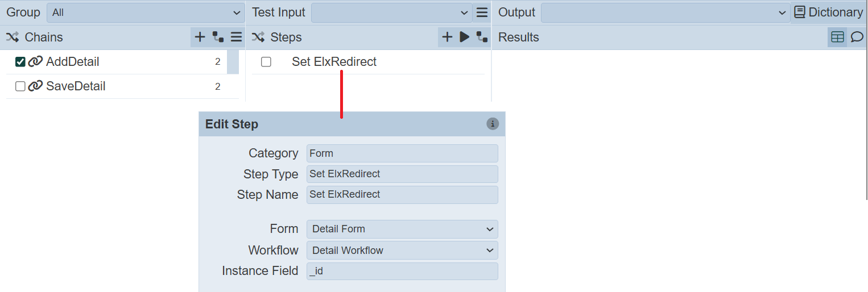Open Test Input hamburger menu
The height and width of the screenshot is (292, 868).
482,12
